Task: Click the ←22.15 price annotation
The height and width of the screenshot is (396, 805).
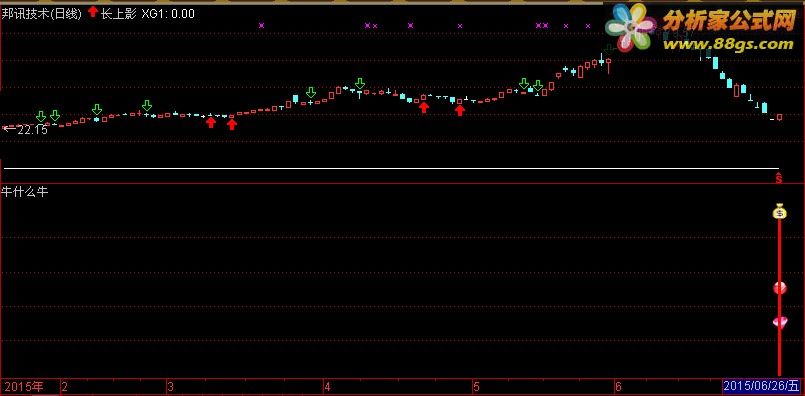Action: (x=25, y=130)
